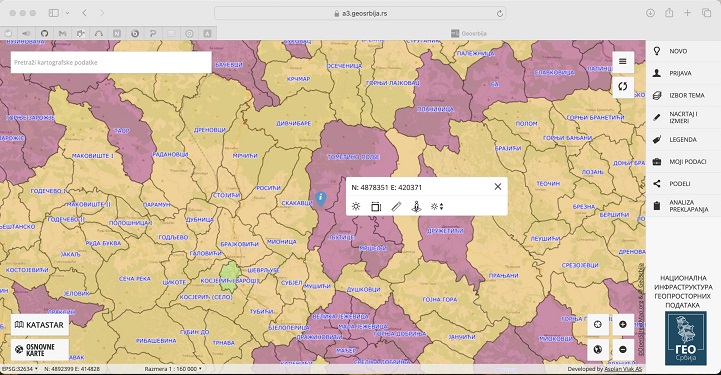Image resolution: width=721 pixels, height=375 pixels.
Task: Focus the Pretraži kartografske podatke search field
Action: (111, 62)
